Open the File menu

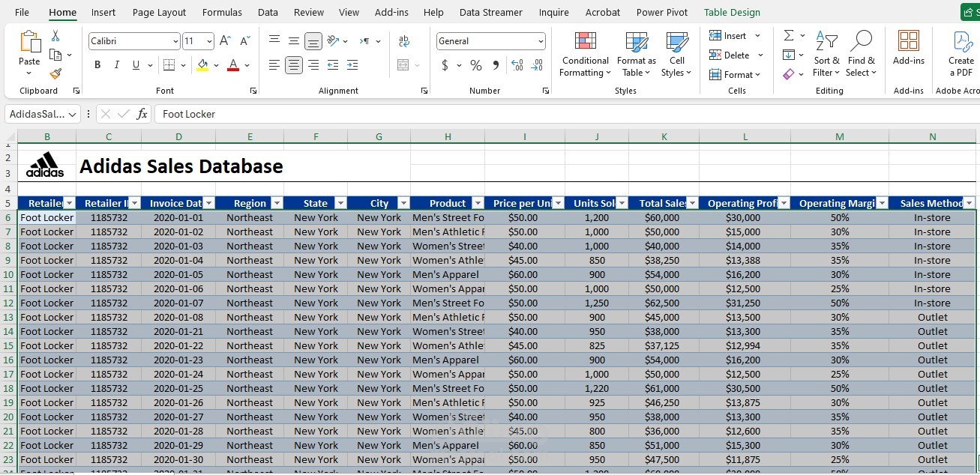click(22, 12)
